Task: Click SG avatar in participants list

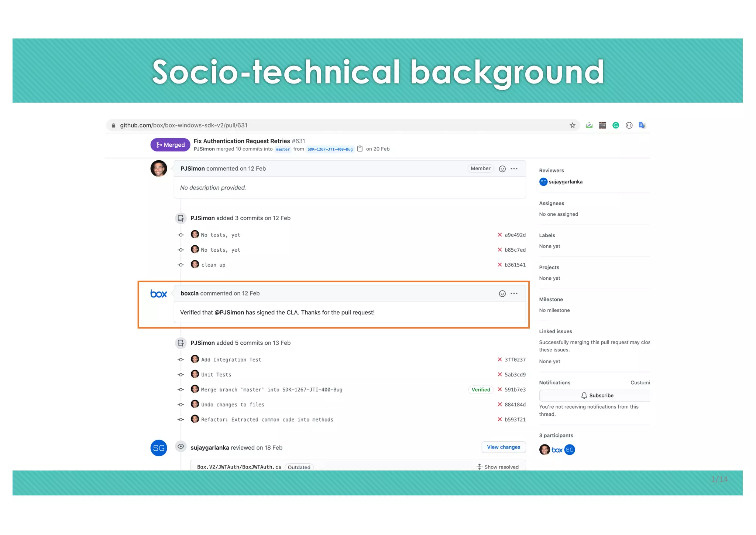Action: 570,450
